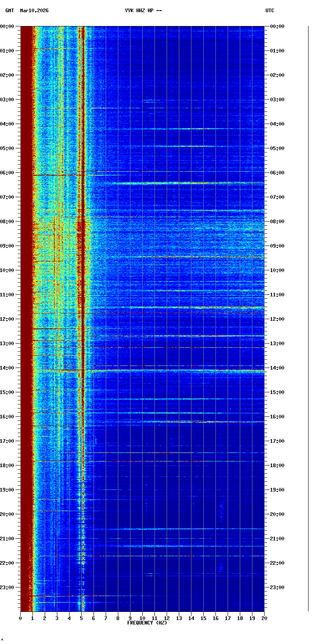Click the 12:00 label on right axis
Viewport: 326px width, 644px height.
point(277,319)
